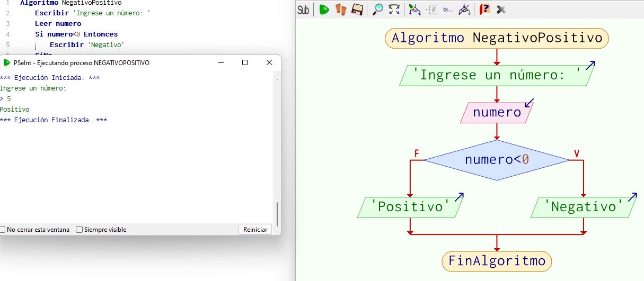Maximize the PSeInt execution window
The height and width of the screenshot is (281, 644).
[245, 62]
